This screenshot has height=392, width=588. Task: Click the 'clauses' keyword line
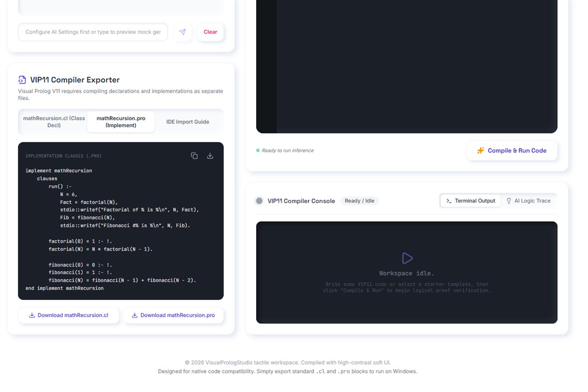47,179
